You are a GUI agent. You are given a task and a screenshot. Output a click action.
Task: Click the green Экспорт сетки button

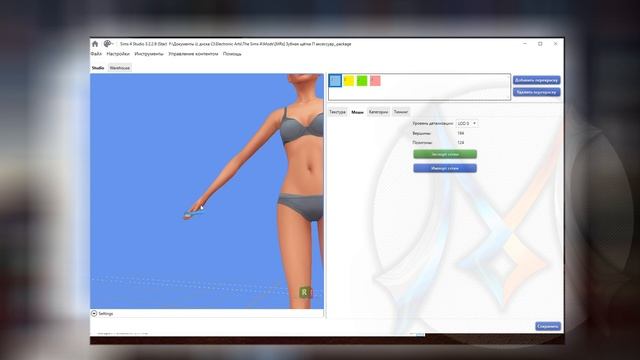coord(445,154)
